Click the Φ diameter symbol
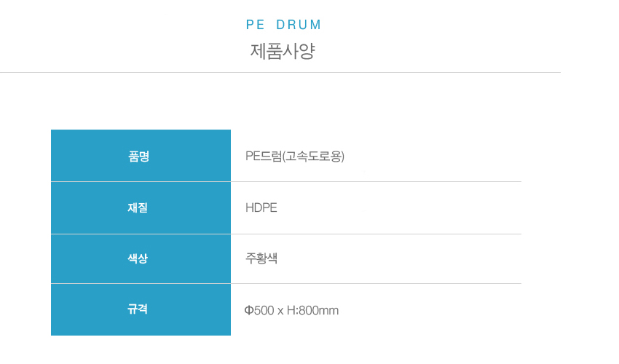619x364 pixels. click(249, 310)
